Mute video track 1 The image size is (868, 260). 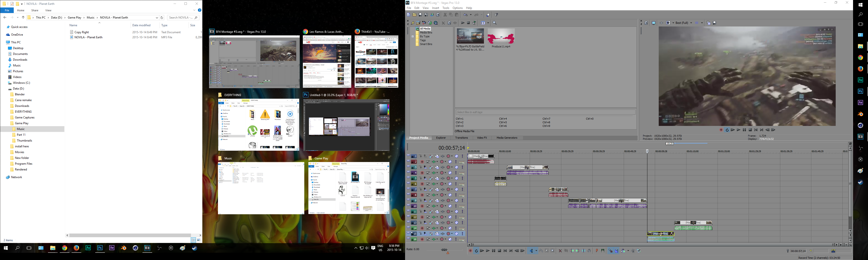pyautogui.click(x=457, y=156)
